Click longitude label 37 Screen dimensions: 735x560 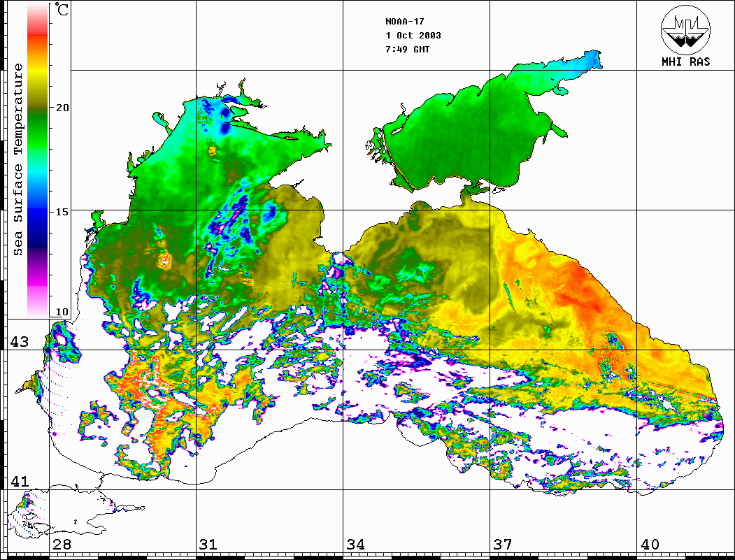[503, 544]
